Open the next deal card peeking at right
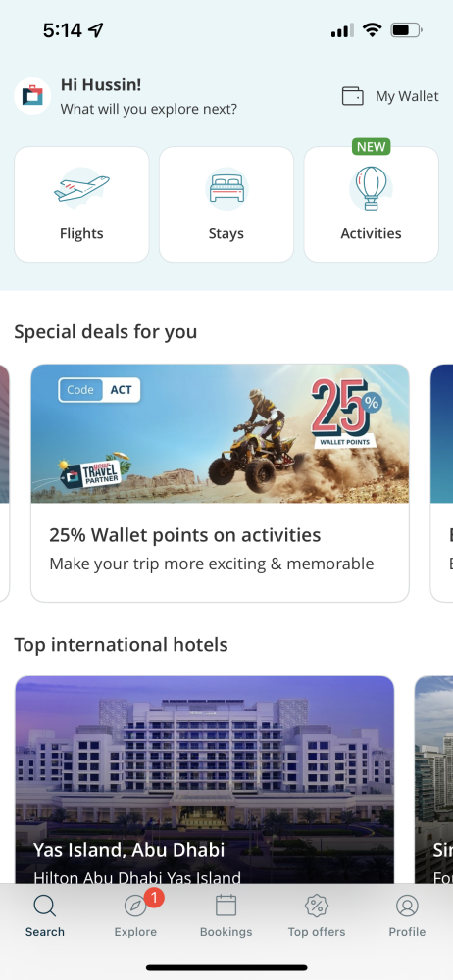This screenshot has height=980, width=453. coord(442,482)
